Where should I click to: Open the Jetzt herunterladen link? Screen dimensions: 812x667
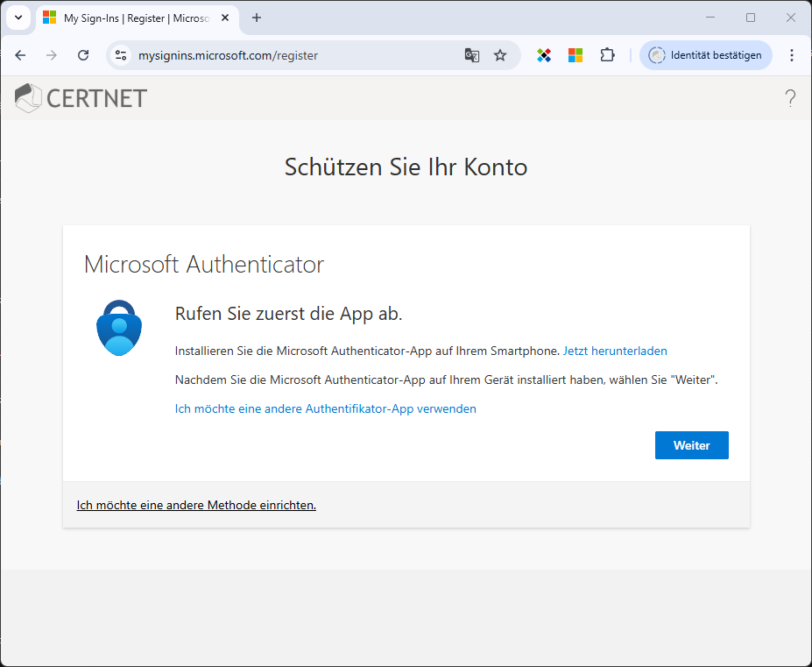[x=615, y=351]
